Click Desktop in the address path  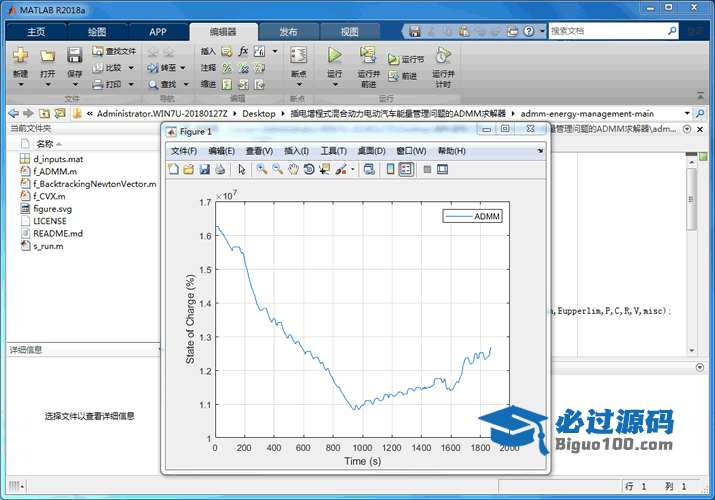(x=259, y=113)
